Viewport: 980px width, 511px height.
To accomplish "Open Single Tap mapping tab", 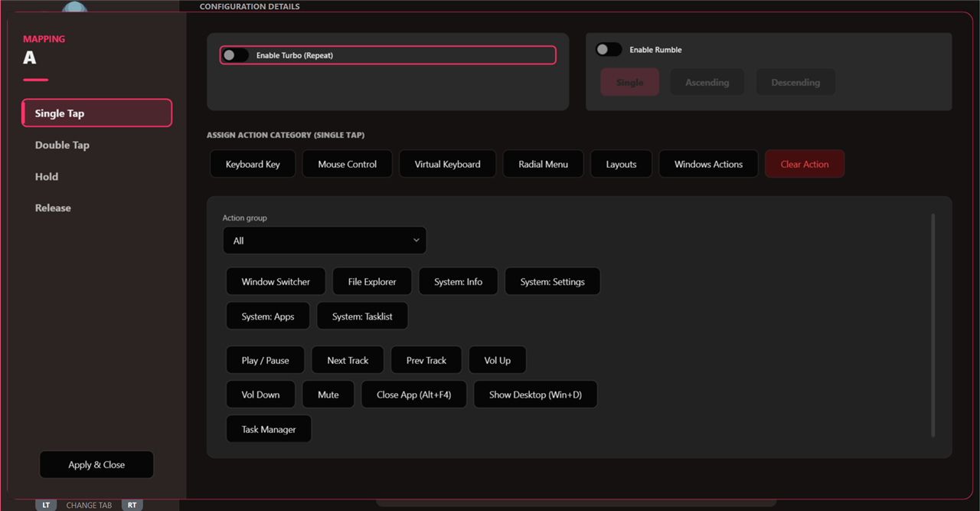I will click(97, 113).
